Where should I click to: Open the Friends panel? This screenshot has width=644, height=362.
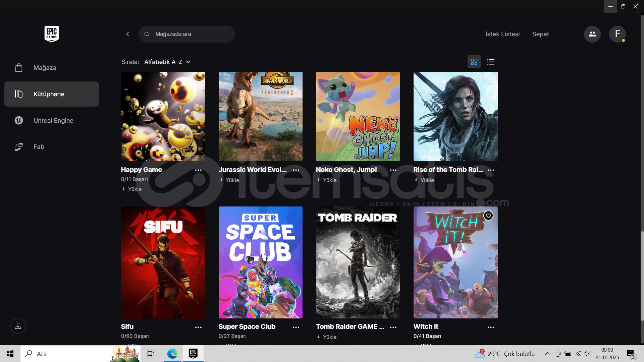(x=592, y=34)
